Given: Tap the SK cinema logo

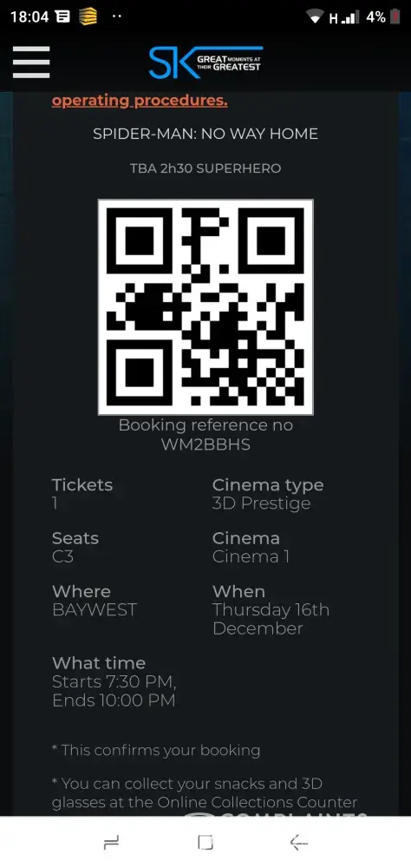Looking at the screenshot, I should point(205,62).
